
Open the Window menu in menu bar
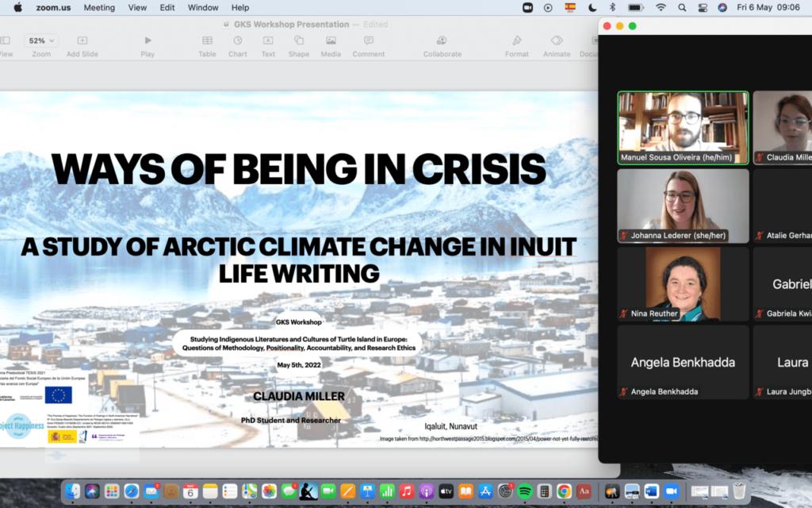click(x=204, y=8)
